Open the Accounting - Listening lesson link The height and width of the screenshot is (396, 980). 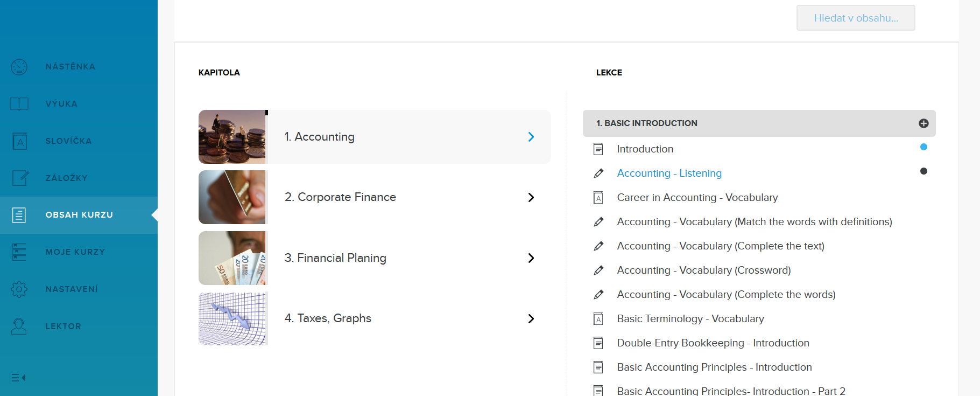tap(669, 173)
